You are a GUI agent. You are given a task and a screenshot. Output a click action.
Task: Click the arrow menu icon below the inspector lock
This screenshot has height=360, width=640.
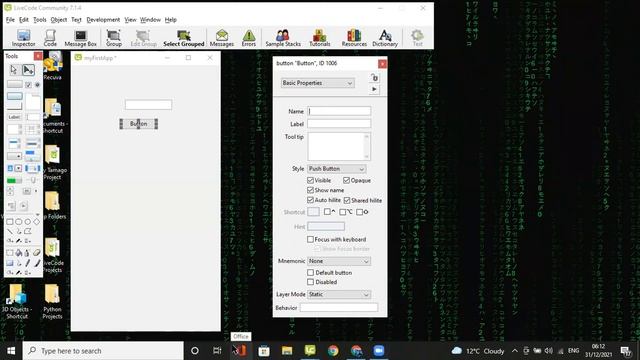374,89
